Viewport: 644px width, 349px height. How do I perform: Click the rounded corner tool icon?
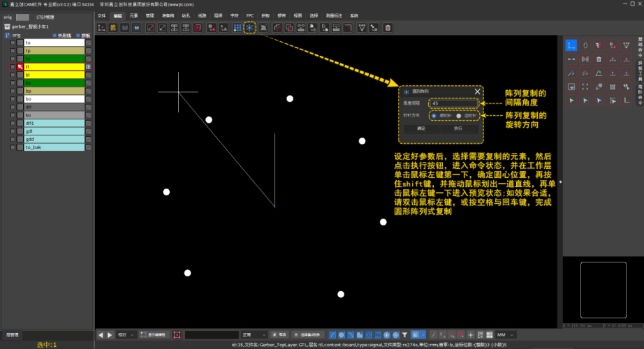[277, 28]
